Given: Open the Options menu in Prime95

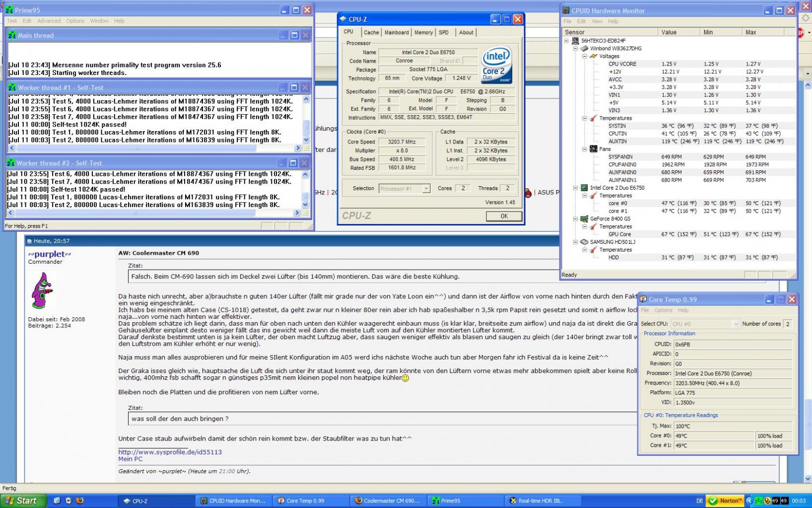Looking at the screenshot, I should (x=75, y=21).
